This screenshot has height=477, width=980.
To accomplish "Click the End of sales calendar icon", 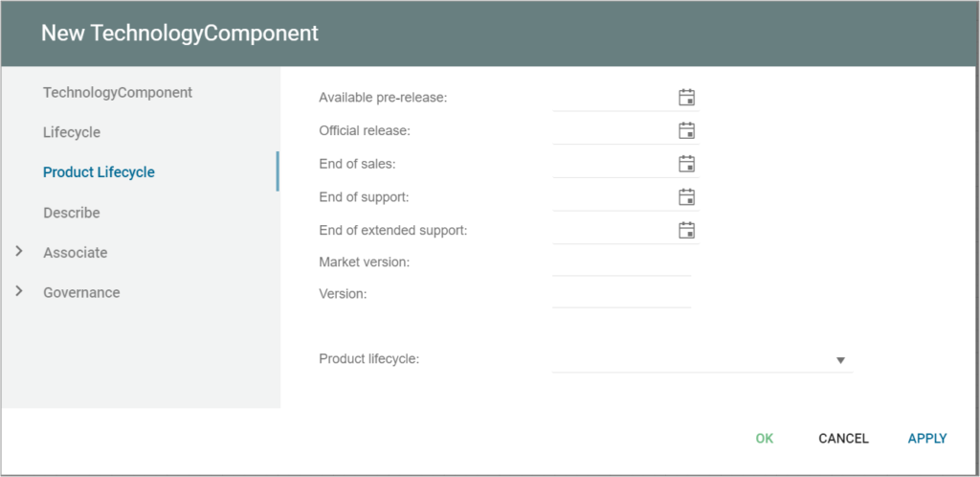I will tap(686, 164).
